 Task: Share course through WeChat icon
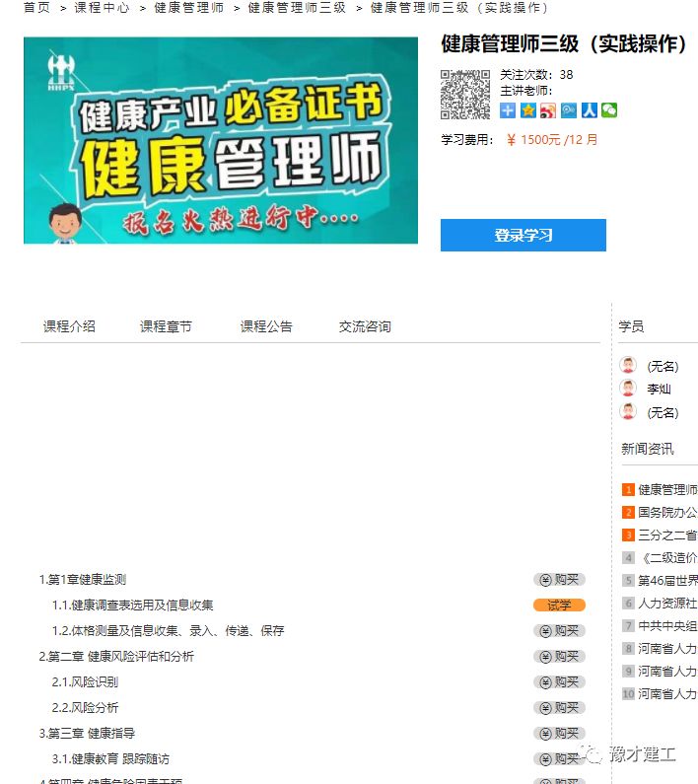(609, 110)
